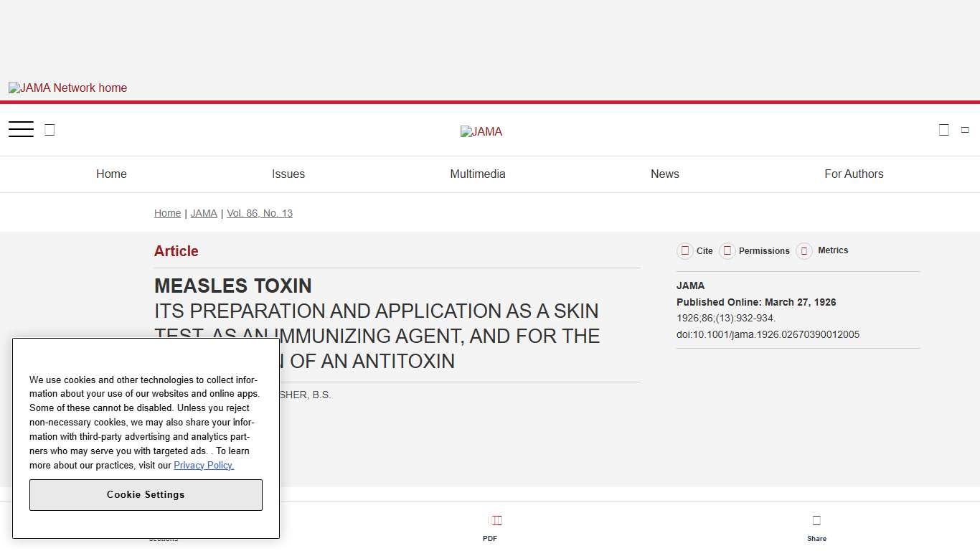View article Metrics icon
980x551 pixels.
click(x=804, y=251)
